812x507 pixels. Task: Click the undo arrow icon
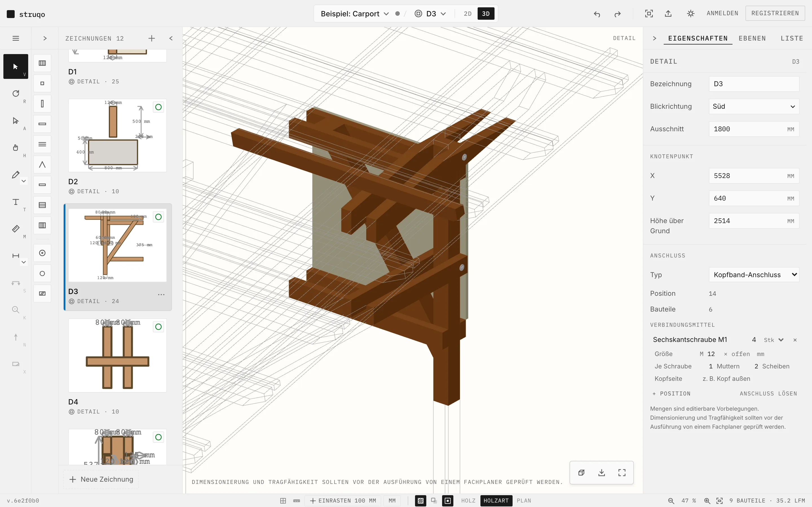(x=597, y=14)
